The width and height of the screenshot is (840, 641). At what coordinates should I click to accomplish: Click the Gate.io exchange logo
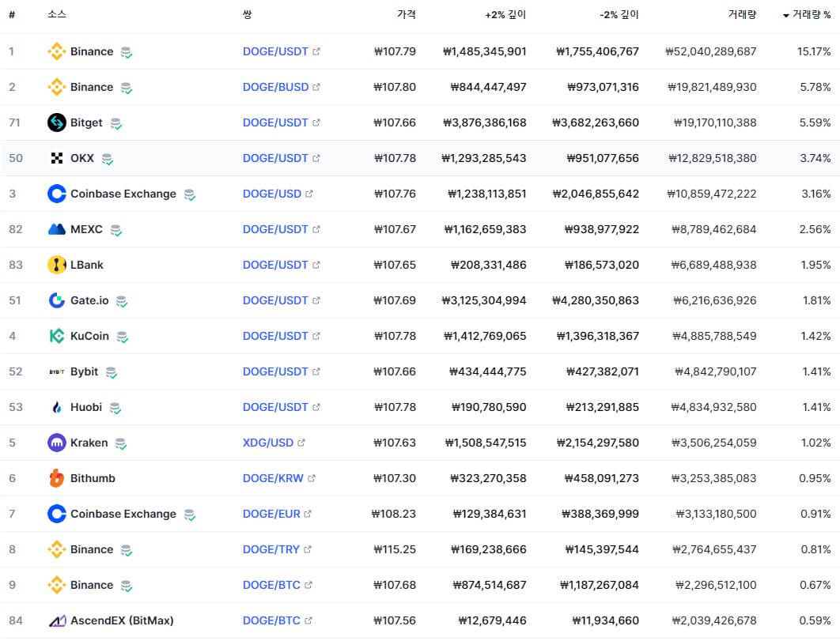tap(57, 300)
